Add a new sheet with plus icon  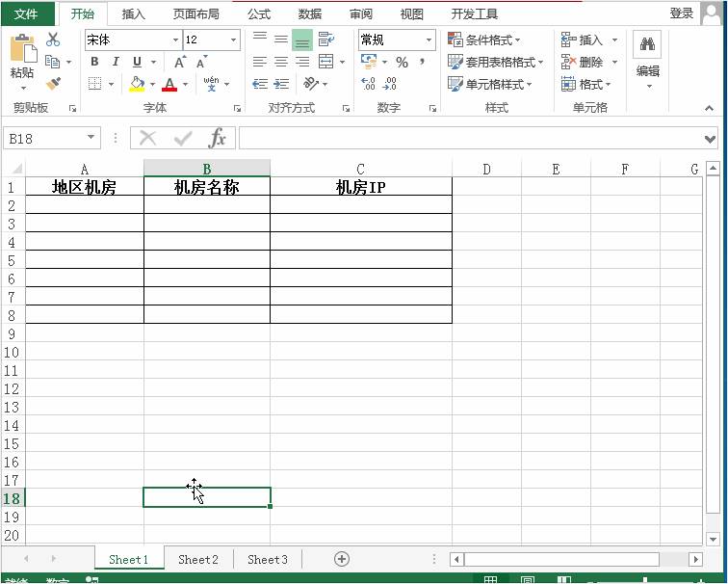[342, 559]
